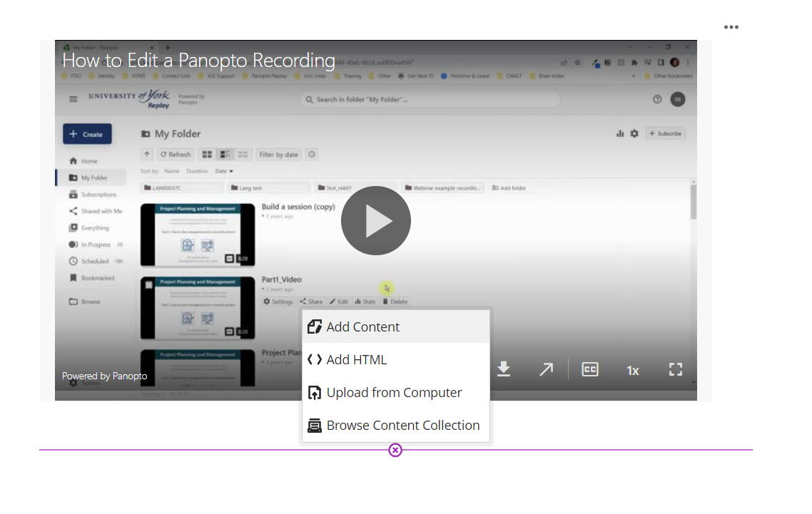
Task: Click the download video icon in the player
Action: 504,369
